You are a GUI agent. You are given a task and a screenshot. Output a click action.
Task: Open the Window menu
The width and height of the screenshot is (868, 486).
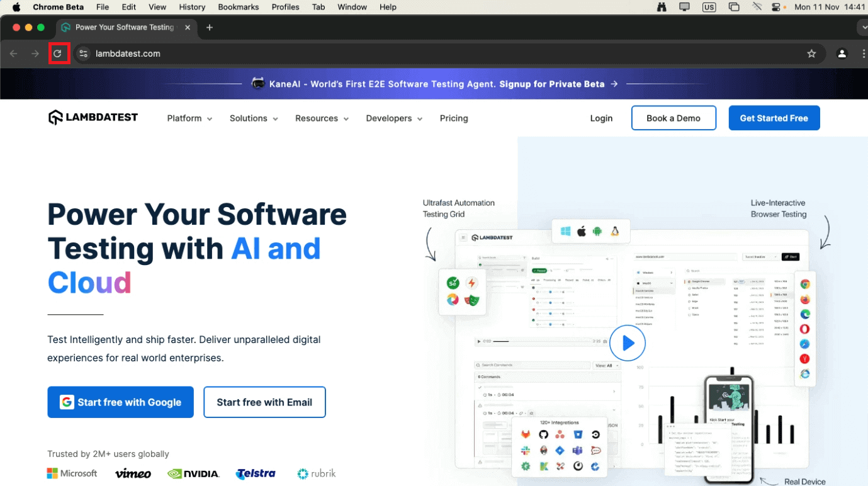pyautogui.click(x=352, y=7)
